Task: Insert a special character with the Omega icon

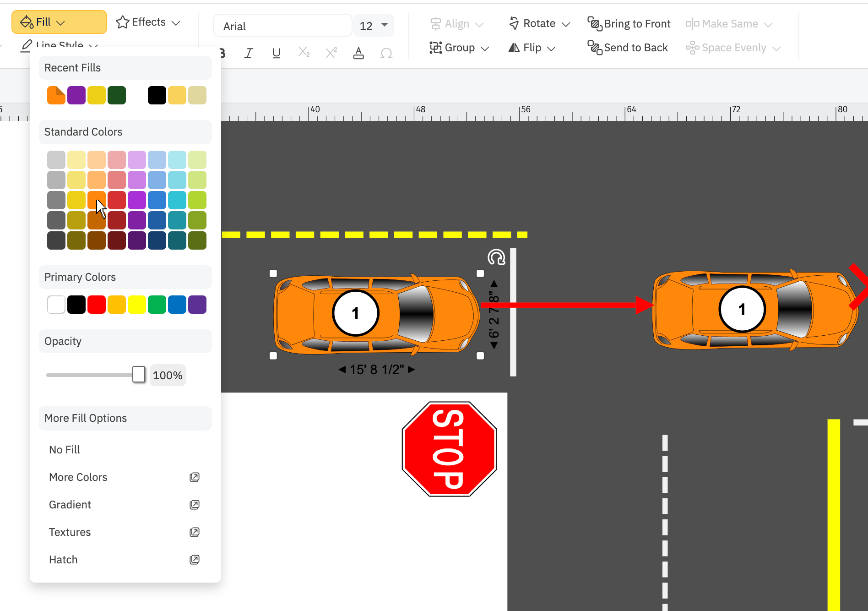Action: tap(386, 53)
